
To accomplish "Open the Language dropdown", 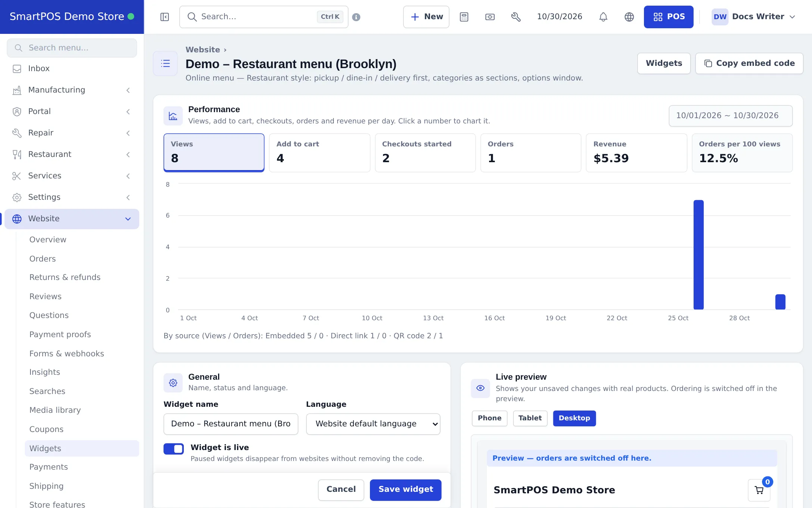I will pyautogui.click(x=373, y=424).
